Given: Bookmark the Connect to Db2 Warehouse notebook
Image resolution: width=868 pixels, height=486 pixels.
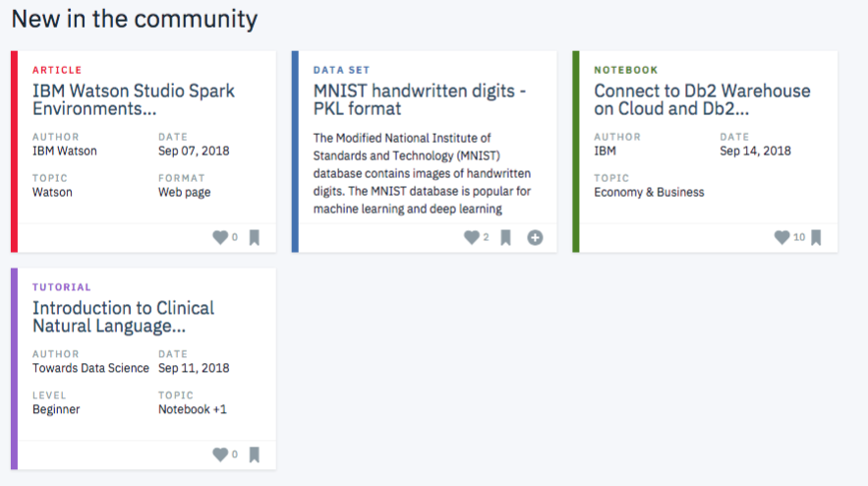Looking at the screenshot, I should [816, 238].
